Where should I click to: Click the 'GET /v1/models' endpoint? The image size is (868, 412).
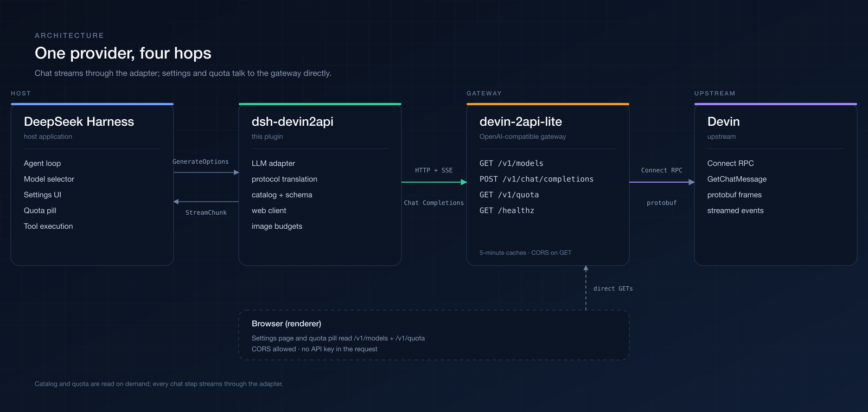tap(512, 163)
